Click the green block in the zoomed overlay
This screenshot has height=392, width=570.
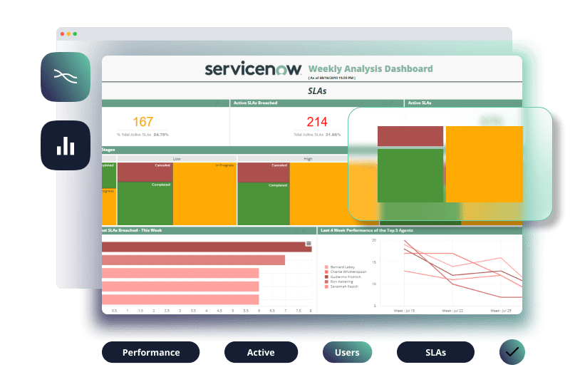(410, 175)
